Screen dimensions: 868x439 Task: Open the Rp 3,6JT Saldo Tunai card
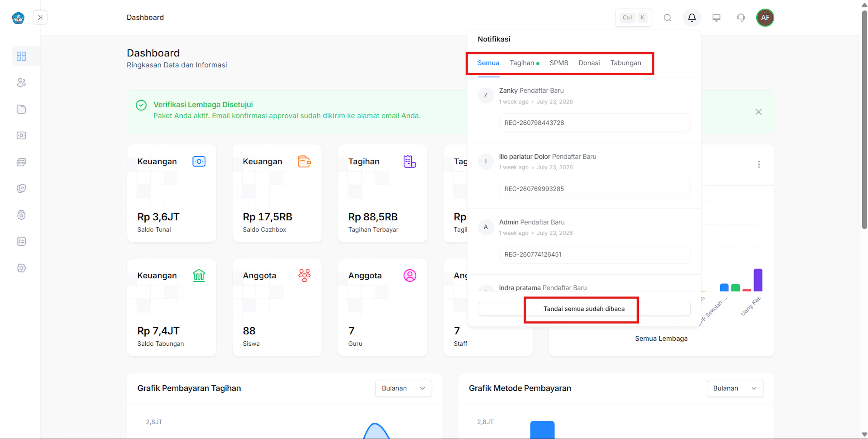click(172, 193)
